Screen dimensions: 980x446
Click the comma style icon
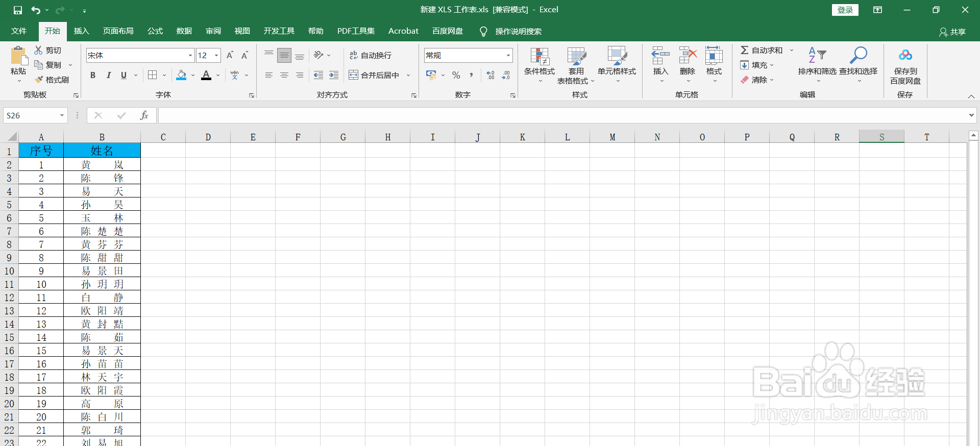[x=471, y=75]
